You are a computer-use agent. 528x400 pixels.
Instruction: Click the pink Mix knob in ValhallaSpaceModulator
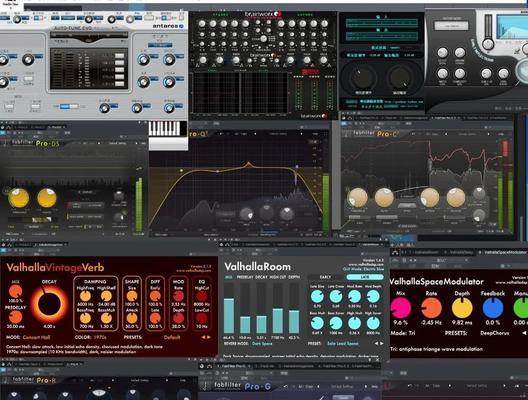[x=400, y=308]
